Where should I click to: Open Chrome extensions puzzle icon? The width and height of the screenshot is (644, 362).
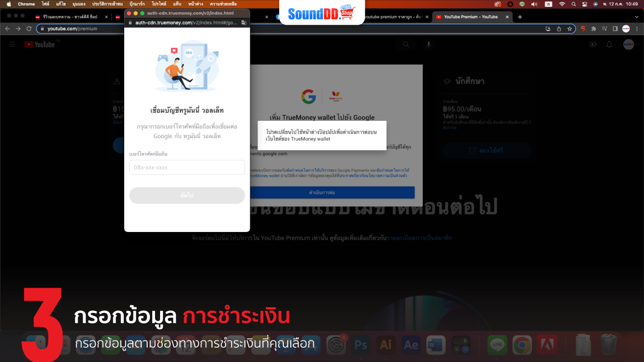594,28
